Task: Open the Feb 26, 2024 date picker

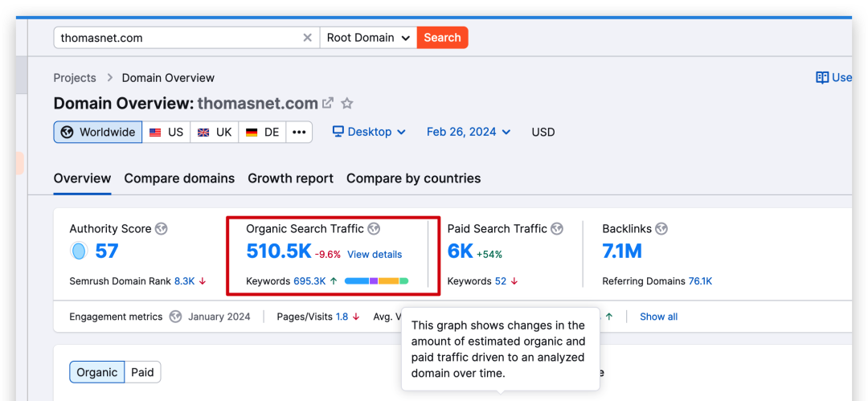Action: [469, 132]
